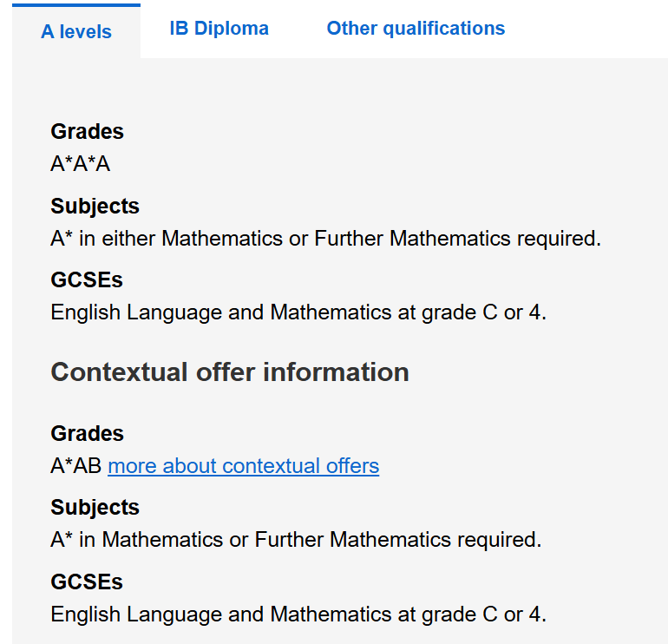This screenshot has height=644, width=668.
Task: Click the first Subjects heading
Action: tap(95, 207)
